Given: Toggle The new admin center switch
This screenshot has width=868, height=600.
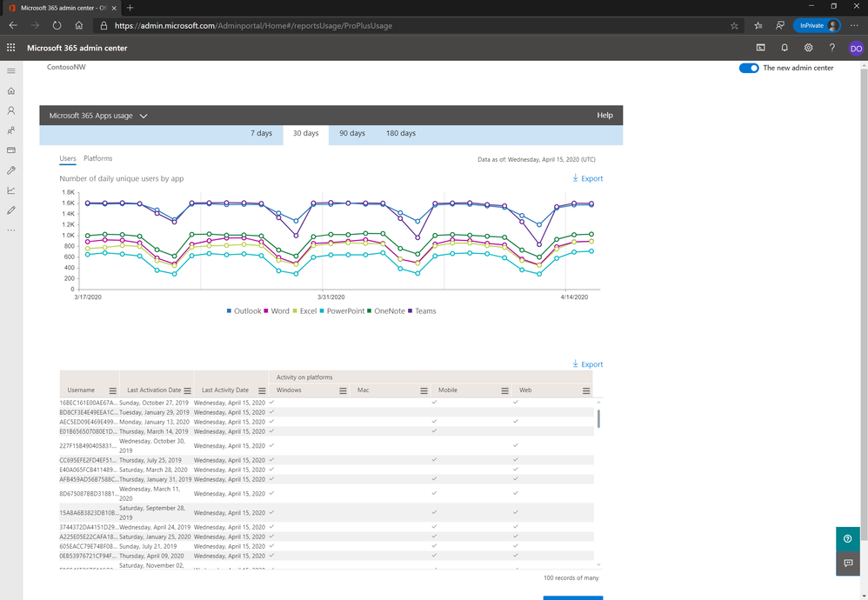Looking at the screenshot, I should tap(749, 68).
